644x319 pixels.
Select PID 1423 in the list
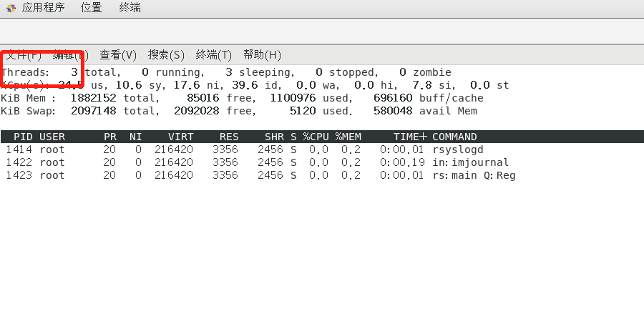(x=19, y=175)
